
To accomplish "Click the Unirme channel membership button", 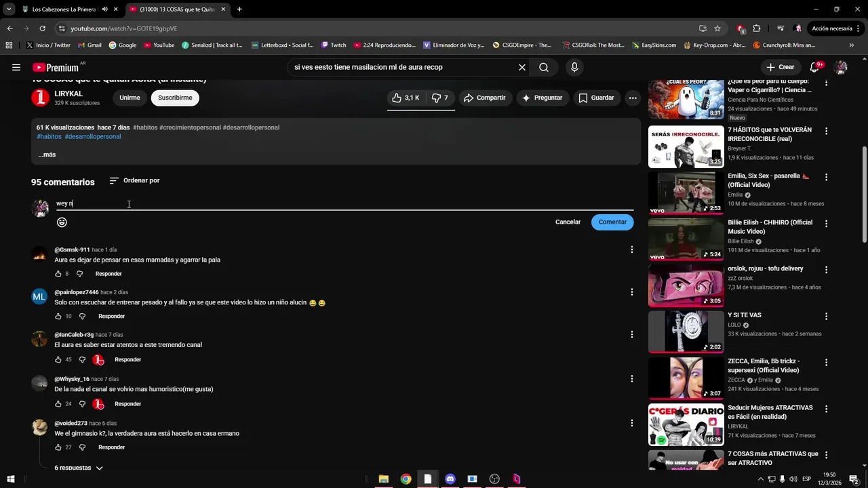I will click(130, 98).
